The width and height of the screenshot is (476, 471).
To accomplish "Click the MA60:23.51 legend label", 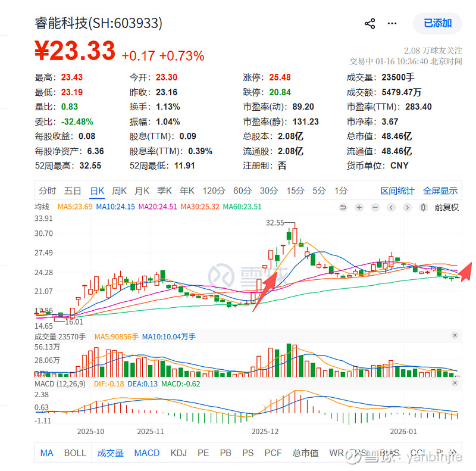I will point(242,207).
